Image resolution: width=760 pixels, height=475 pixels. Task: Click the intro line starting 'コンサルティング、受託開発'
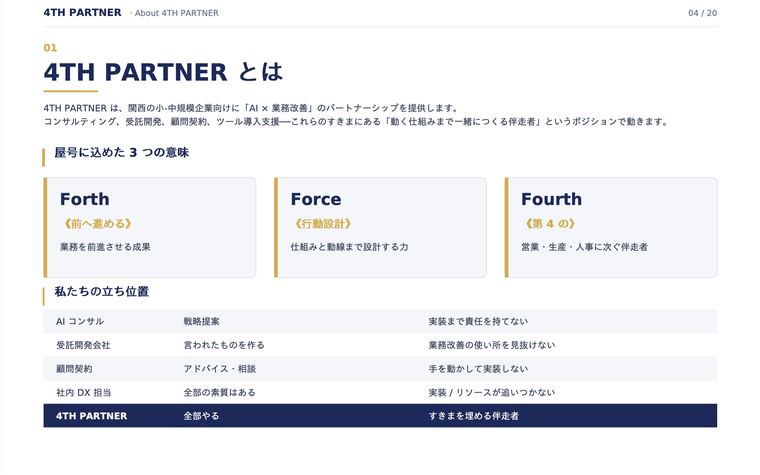356,121
